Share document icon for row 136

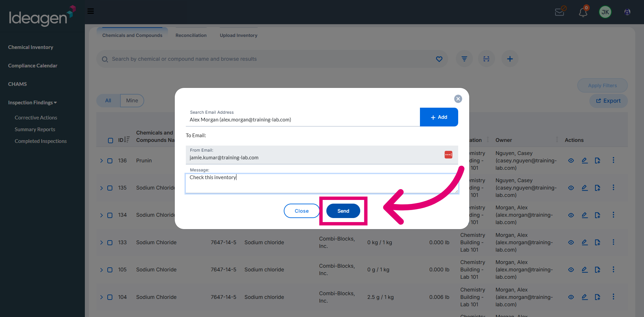(597, 161)
